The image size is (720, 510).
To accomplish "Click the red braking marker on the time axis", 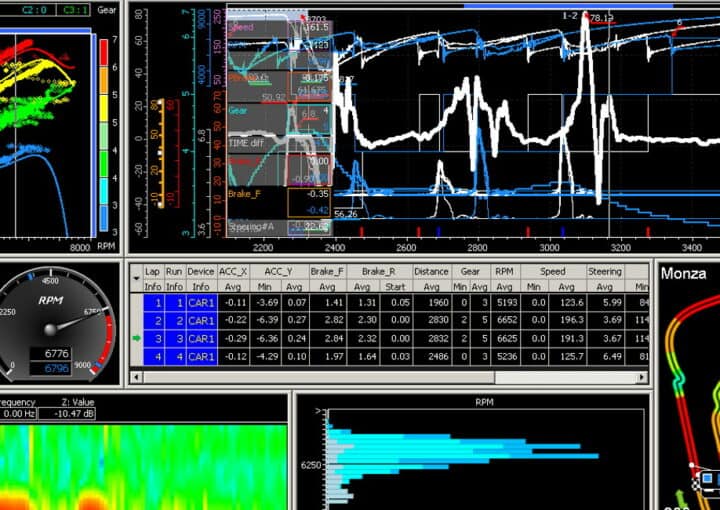I will click(361, 231).
